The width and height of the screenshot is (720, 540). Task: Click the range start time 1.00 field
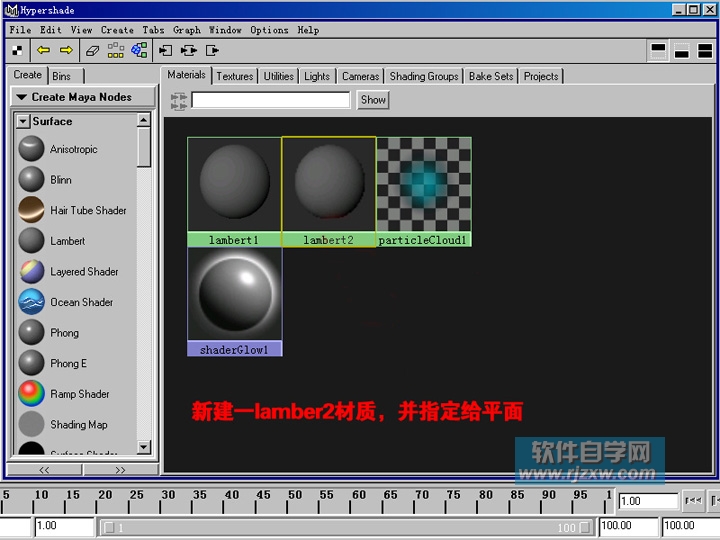[64, 526]
